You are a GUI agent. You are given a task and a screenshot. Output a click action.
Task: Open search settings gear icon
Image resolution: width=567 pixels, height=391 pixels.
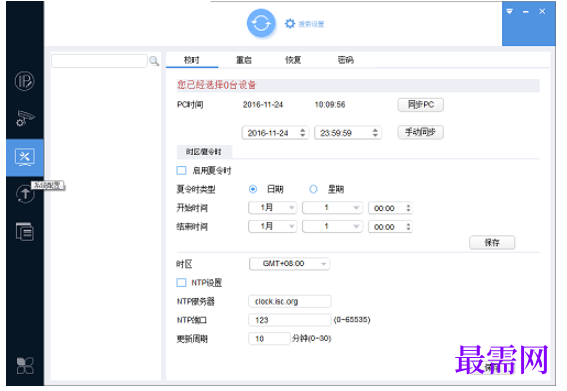(x=290, y=24)
